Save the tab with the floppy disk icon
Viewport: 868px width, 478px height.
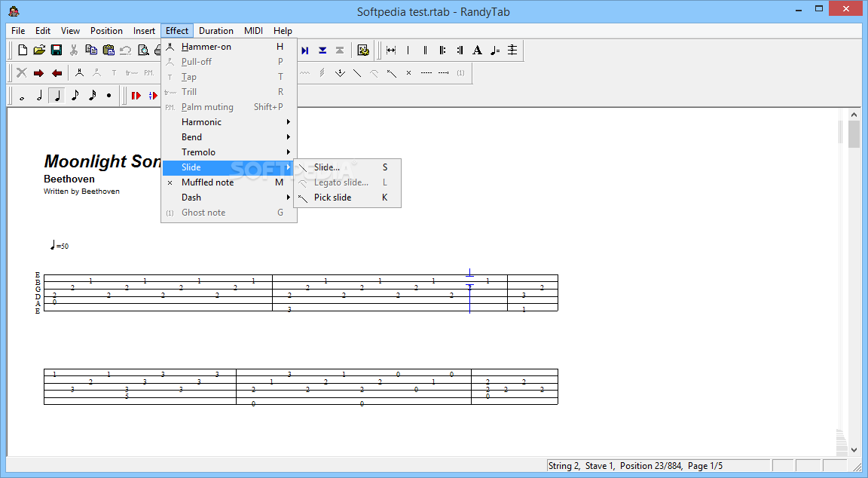57,51
